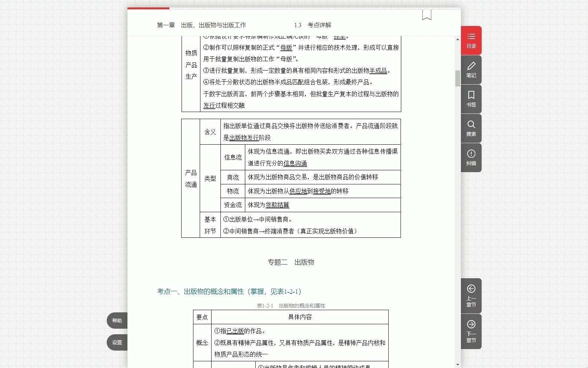Click table caption 表1-2-1 出版物的概念和属性
The image size is (588, 368).
[291, 306]
